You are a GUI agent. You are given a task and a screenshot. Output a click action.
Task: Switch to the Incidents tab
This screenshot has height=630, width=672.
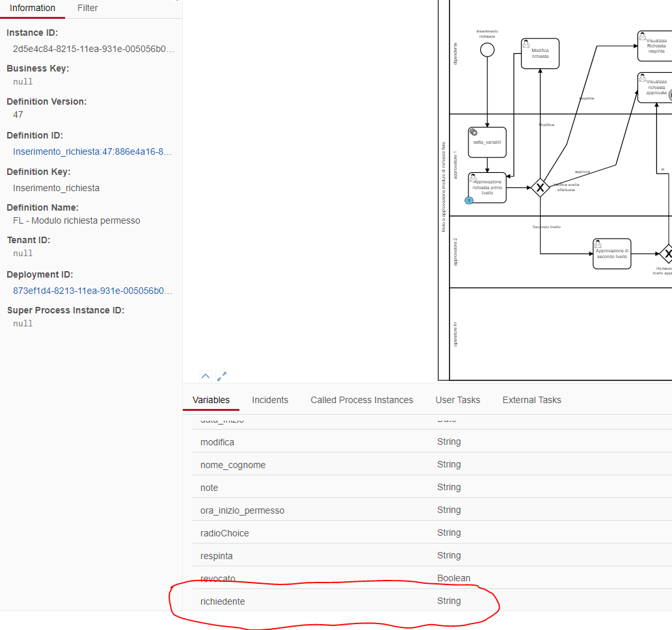pos(270,400)
